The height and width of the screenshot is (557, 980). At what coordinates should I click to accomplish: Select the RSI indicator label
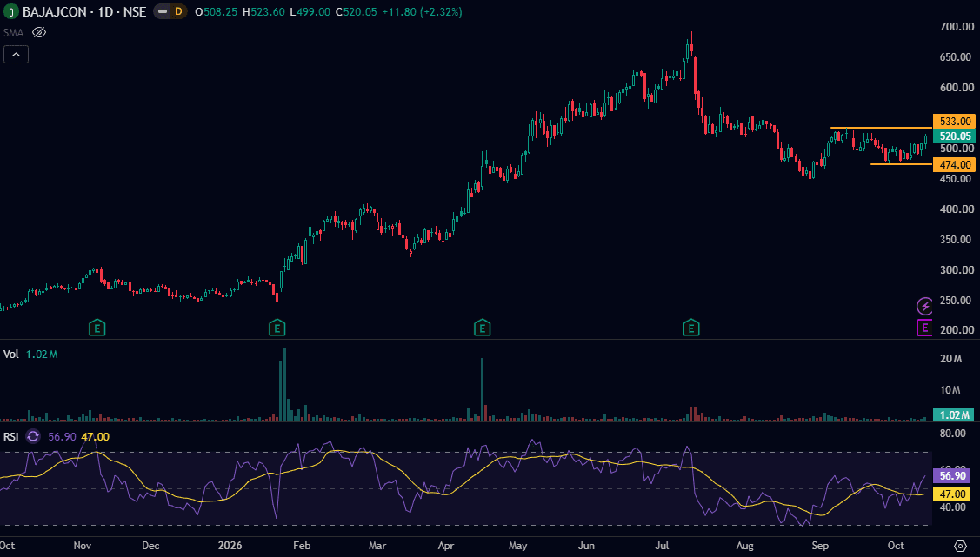coord(10,436)
